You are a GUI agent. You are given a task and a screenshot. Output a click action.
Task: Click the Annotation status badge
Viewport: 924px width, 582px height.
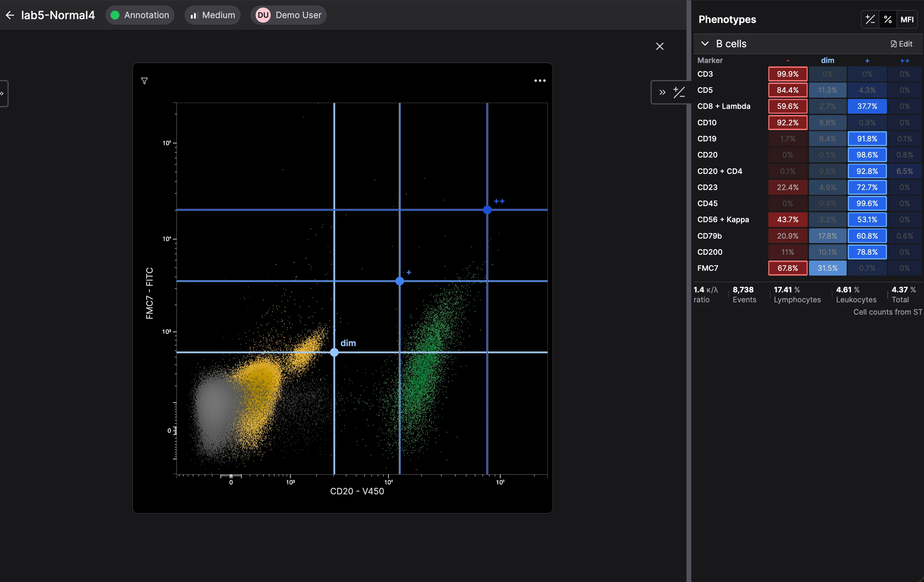140,15
